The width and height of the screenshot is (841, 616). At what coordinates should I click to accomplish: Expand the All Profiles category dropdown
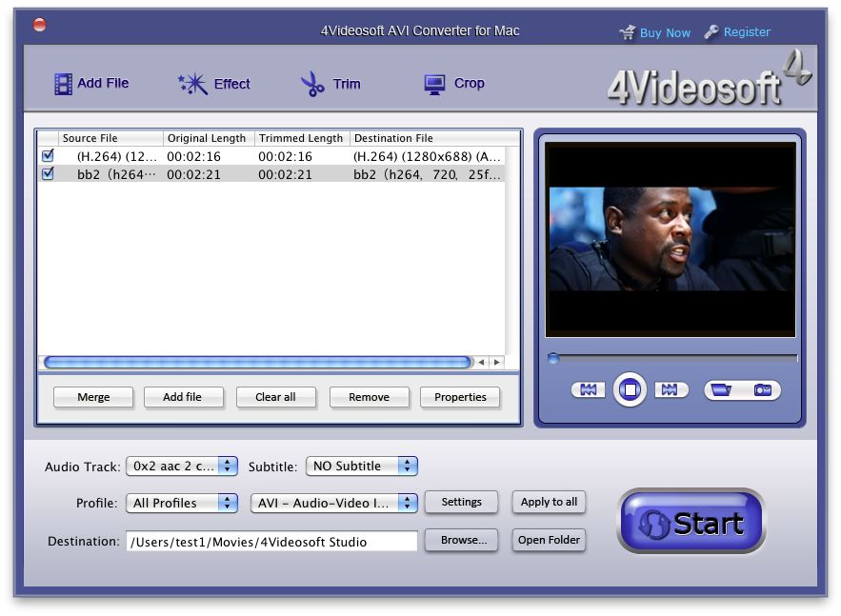182,503
